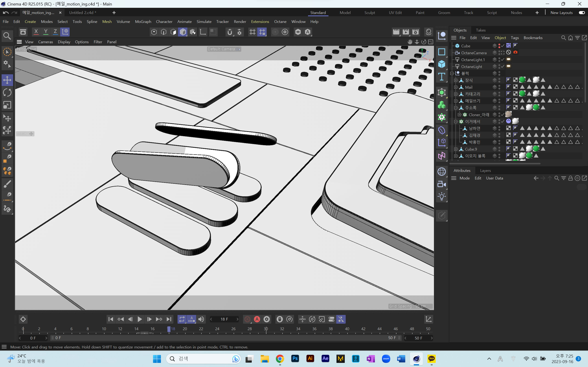Select the Scale tool in toolbar
Screen dimensions: 588x367
coord(7,104)
